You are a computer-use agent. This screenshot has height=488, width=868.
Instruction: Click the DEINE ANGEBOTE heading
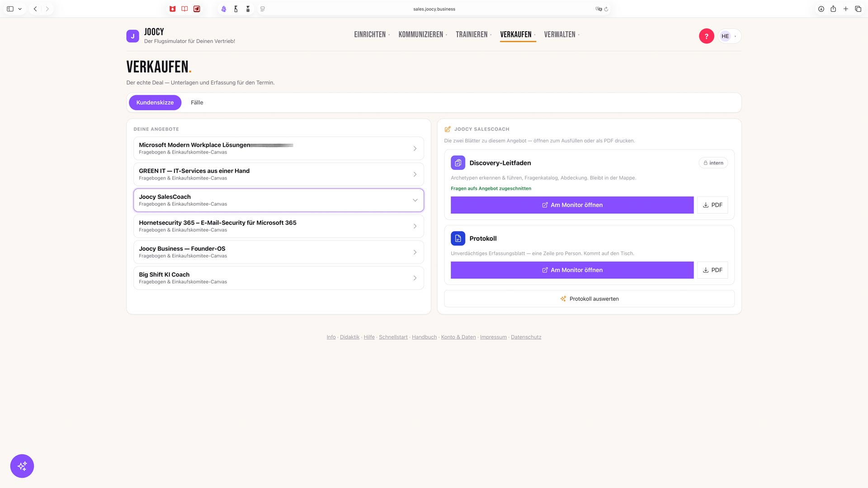tap(156, 129)
